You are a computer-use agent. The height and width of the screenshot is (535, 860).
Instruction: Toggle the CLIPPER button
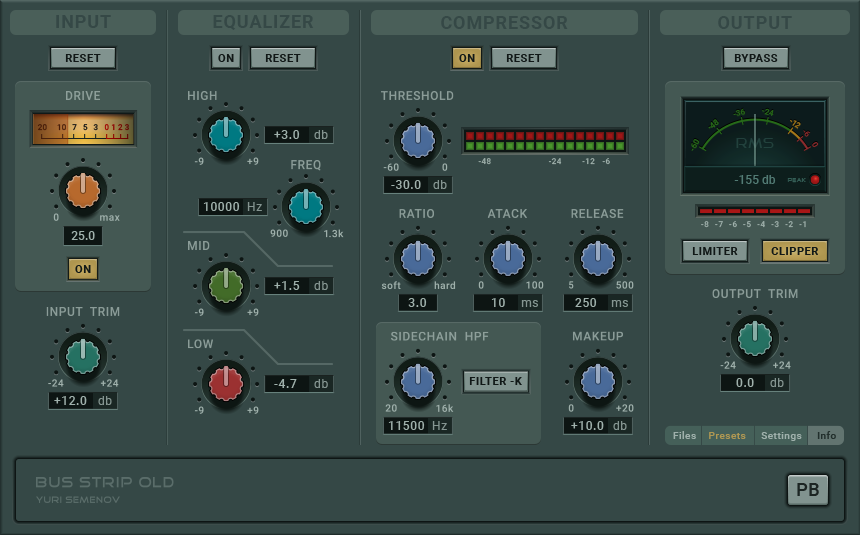coord(795,251)
